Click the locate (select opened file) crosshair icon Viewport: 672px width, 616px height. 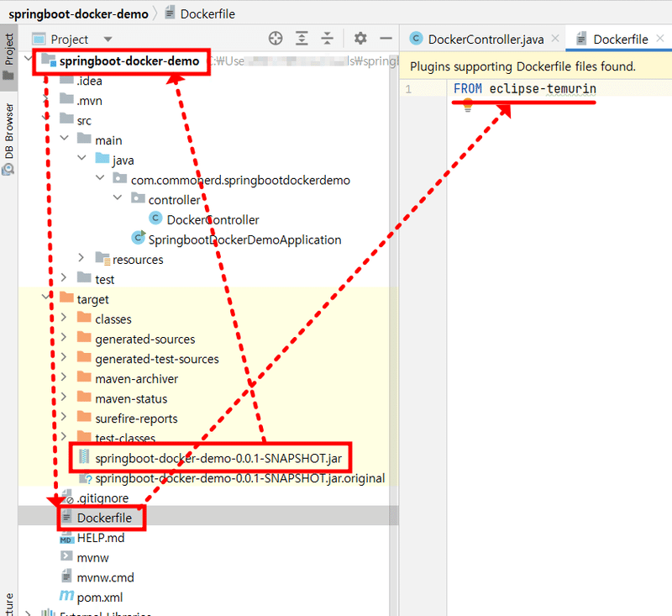[276, 39]
